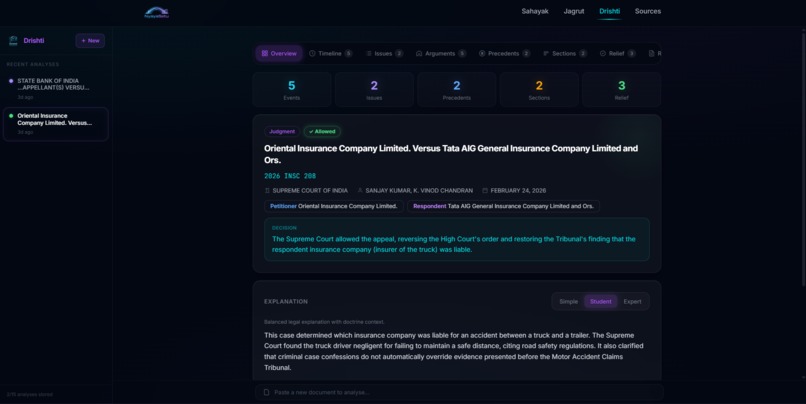Screen dimensions: 806x404
Task: Click the 5 Events stat card
Action: pyautogui.click(x=291, y=89)
